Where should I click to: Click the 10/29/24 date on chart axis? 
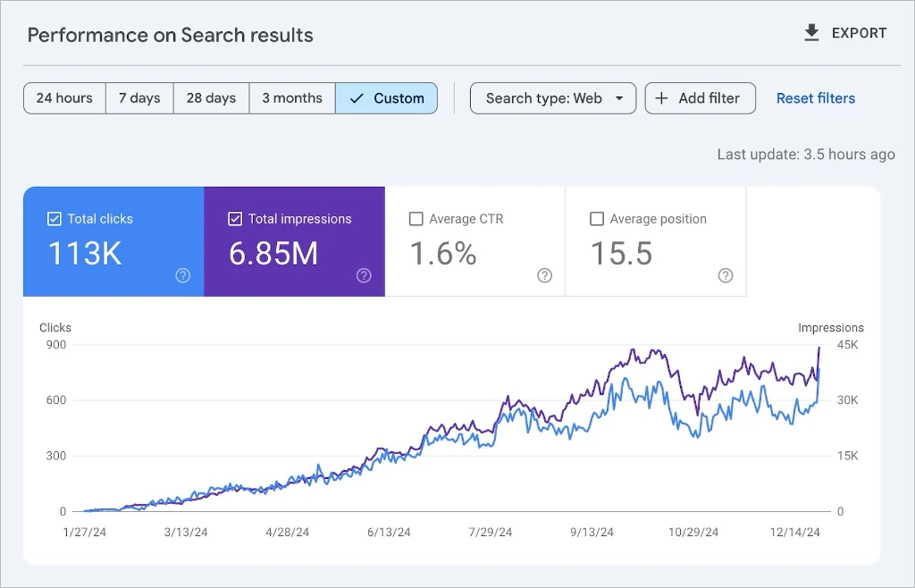point(693,532)
